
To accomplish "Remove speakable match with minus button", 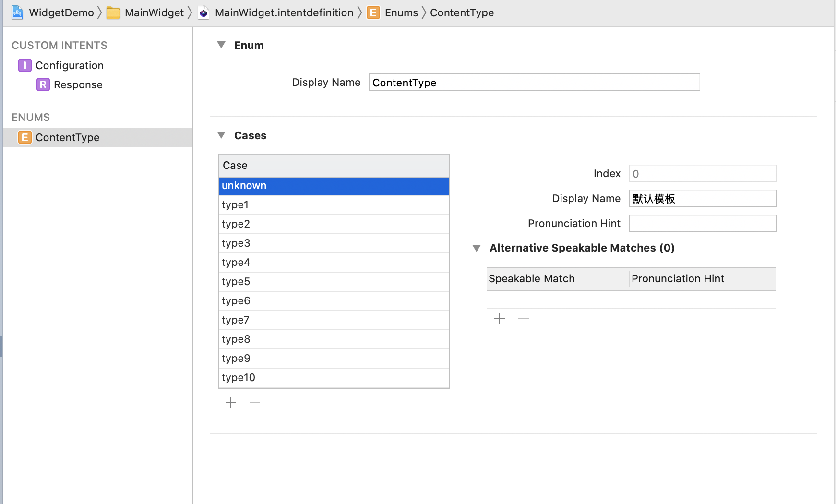I will click(524, 318).
